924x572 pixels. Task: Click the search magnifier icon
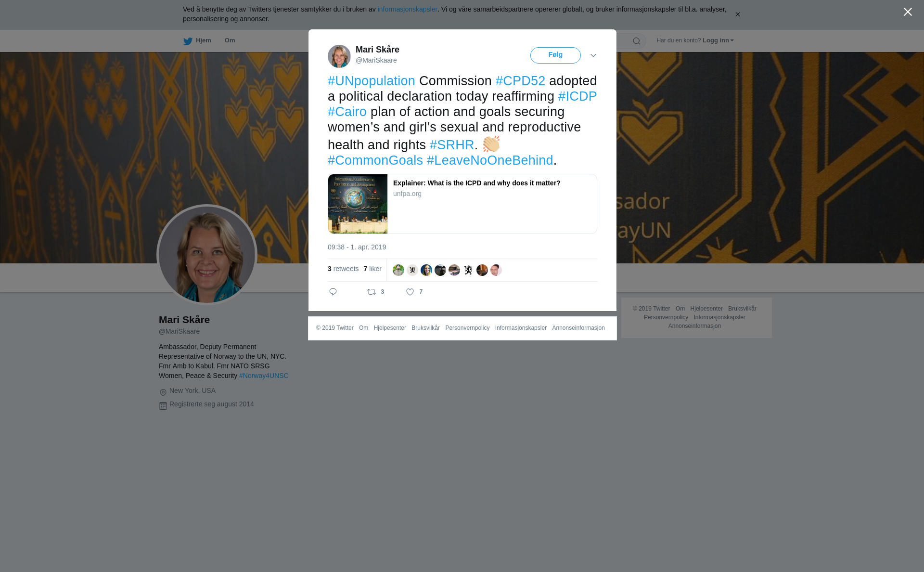click(637, 41)
